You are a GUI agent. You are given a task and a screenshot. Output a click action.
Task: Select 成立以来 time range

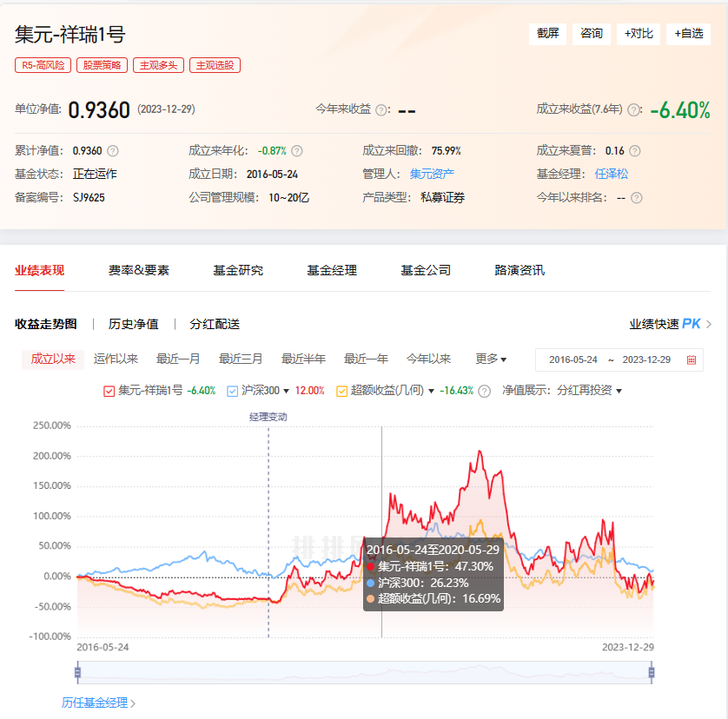[x=53, y=359]
